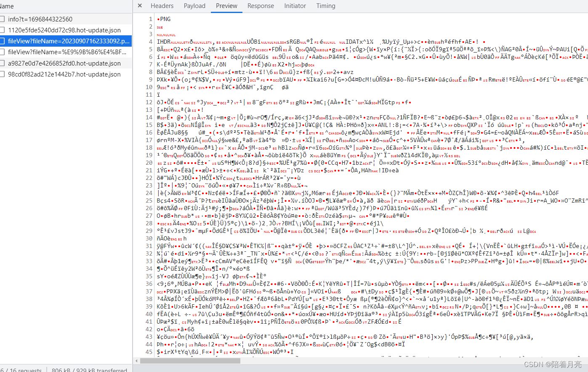Click the kB transferred status text
Image resolution: width=588 pixels, height=372 pixels.
click(x=89, y=369)
